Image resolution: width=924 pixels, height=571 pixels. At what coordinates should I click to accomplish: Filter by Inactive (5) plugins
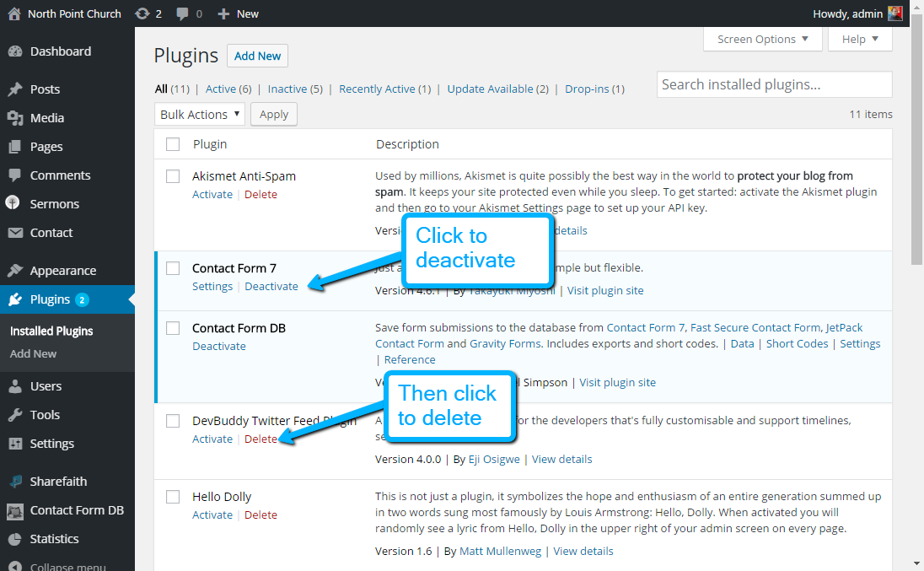point(295,89)
